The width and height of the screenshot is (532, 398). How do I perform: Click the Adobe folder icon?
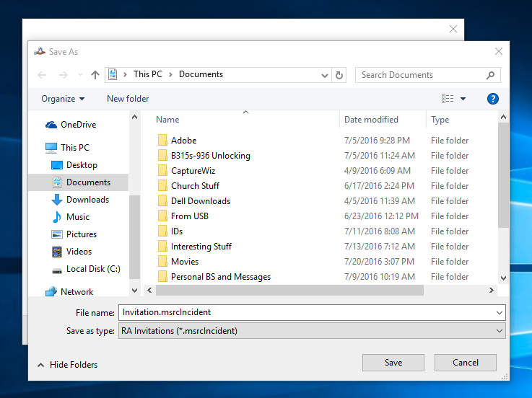[x=162, y=141]
